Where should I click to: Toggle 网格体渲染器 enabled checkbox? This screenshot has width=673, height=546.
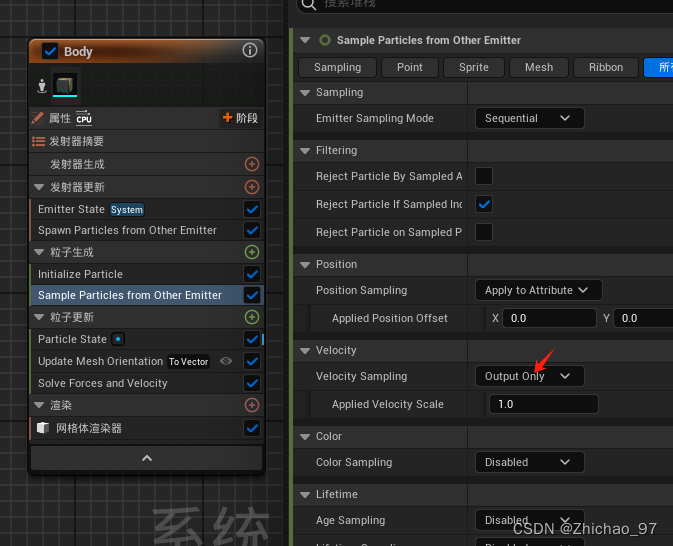pos(252,428)
